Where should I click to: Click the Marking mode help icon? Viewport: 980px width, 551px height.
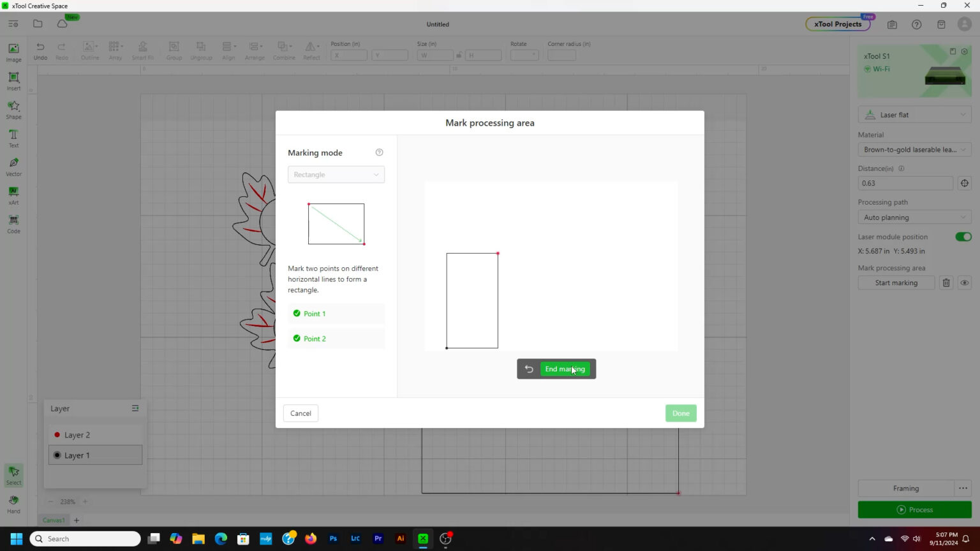(x=380, y=152)
